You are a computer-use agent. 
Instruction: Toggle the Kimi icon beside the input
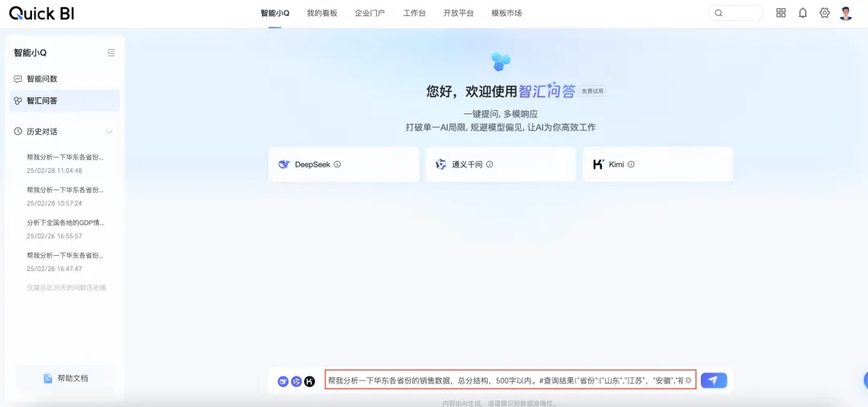click(309, 381)
